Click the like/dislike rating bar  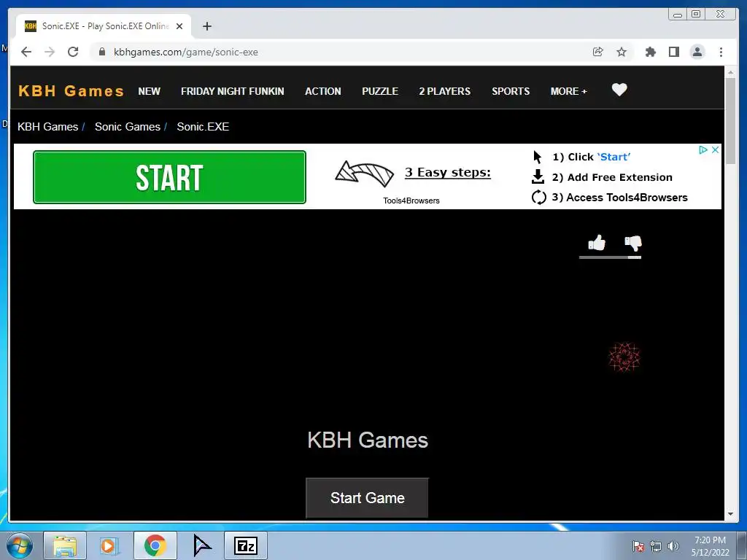pyautogui.click(x=610, y=257)
